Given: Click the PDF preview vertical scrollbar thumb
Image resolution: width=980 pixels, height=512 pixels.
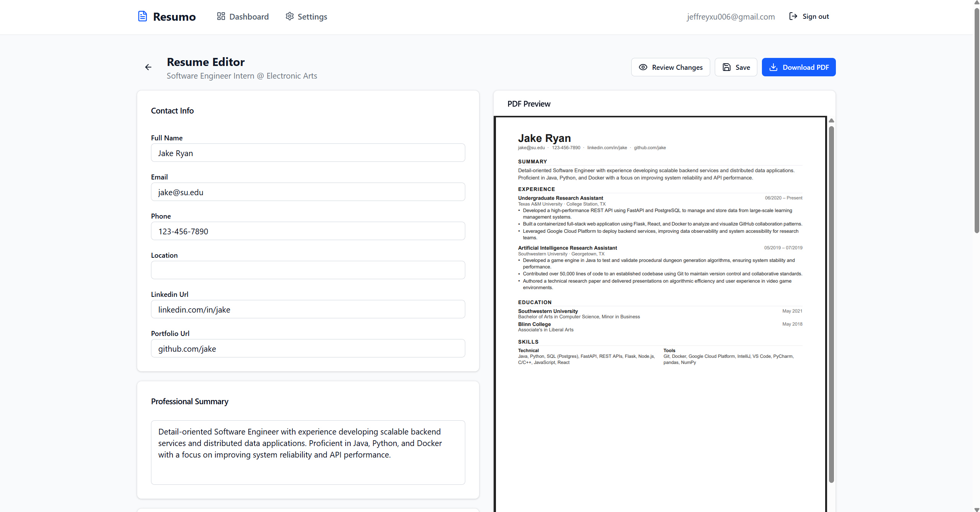Looking at the screenshot, I should (831, 303).
